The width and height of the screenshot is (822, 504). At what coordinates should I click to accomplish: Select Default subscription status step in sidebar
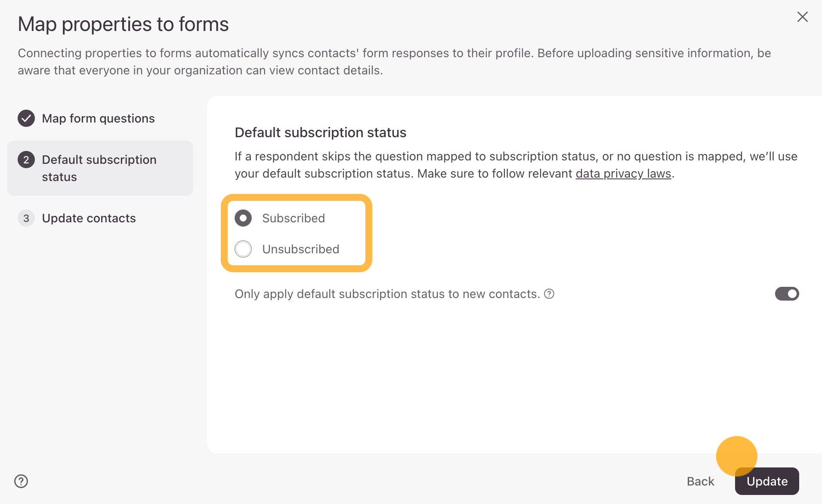pyautogui.click(x=100, y=168)
